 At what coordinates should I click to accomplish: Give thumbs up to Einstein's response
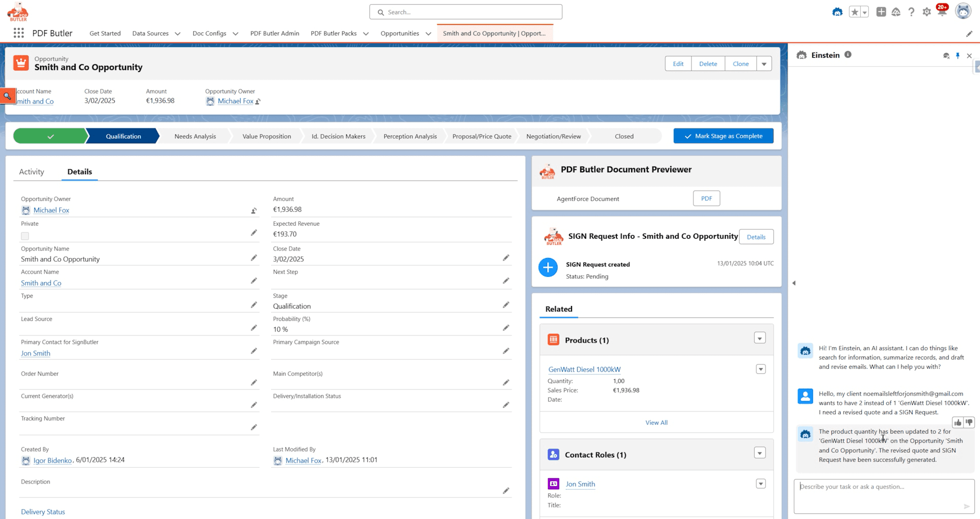click(957, 422)
